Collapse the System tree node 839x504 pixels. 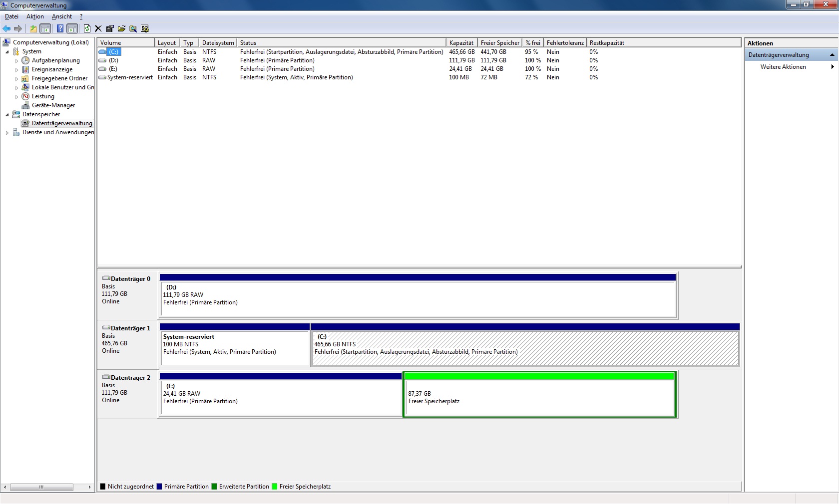[7, 52]
